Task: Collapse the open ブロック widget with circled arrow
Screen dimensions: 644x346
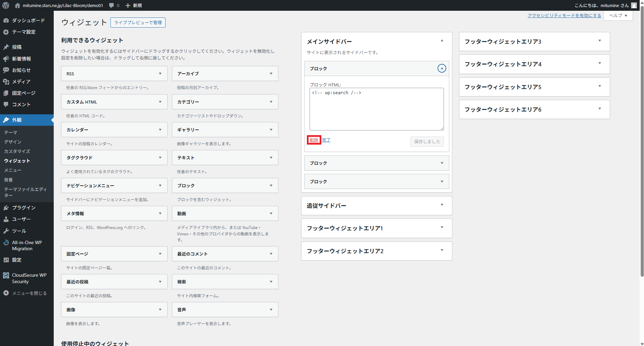Action: (442, 69)
